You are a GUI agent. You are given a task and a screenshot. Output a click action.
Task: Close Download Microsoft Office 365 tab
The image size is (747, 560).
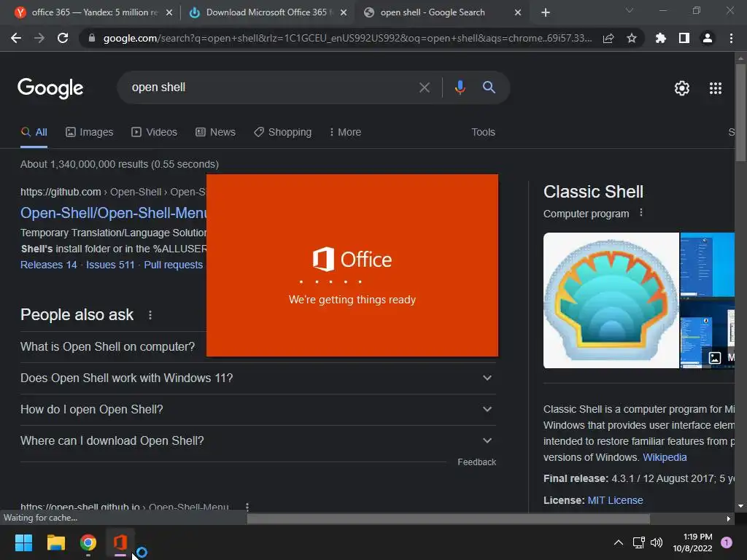pos(344,13)
